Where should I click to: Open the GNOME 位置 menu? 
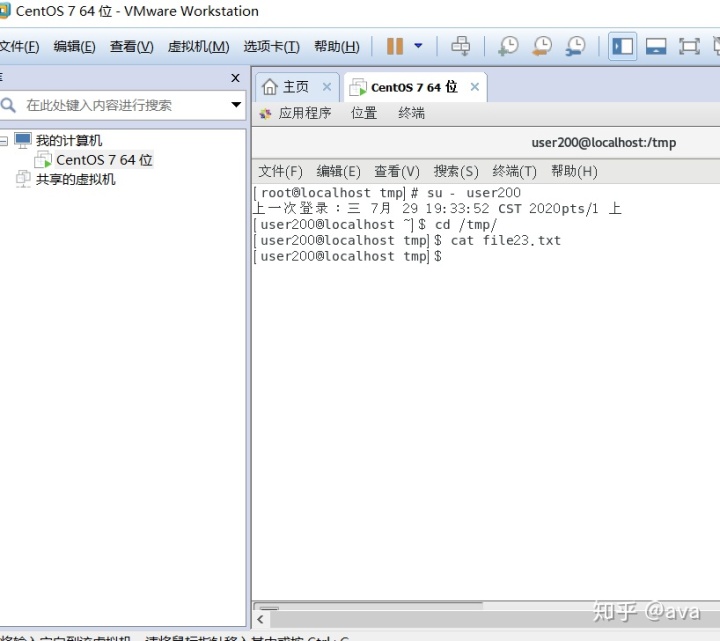(x=364, y=113)
